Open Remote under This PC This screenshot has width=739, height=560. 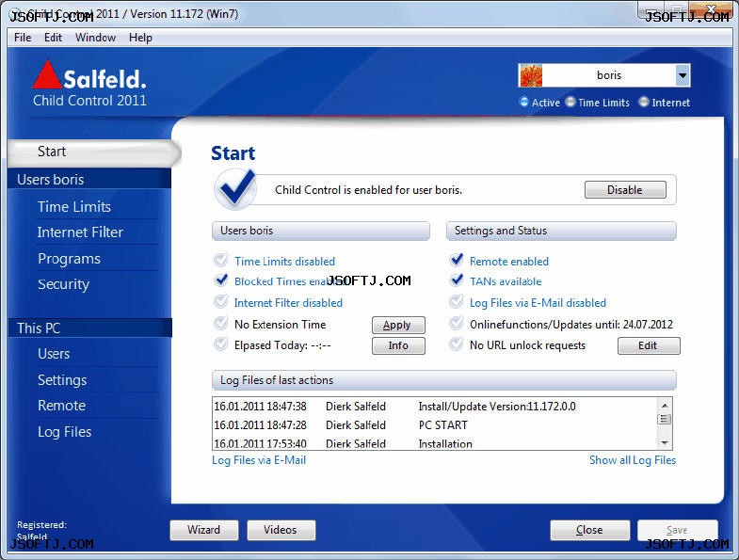62,406
